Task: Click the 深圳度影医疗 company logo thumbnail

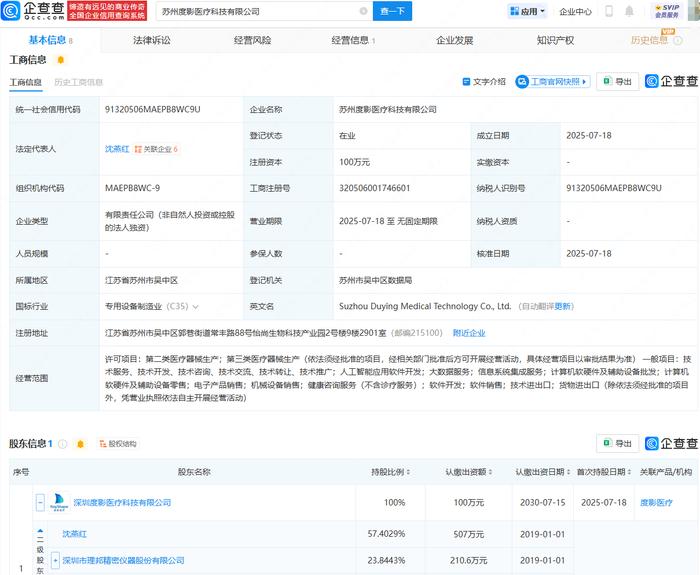Action: pos(58,502)
